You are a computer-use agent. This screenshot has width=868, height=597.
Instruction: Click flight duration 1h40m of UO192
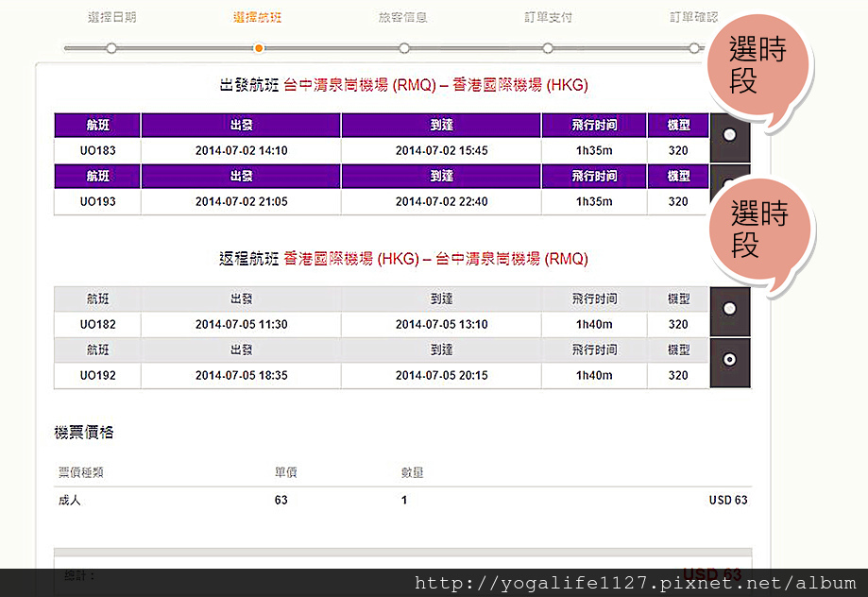[594, 375]
